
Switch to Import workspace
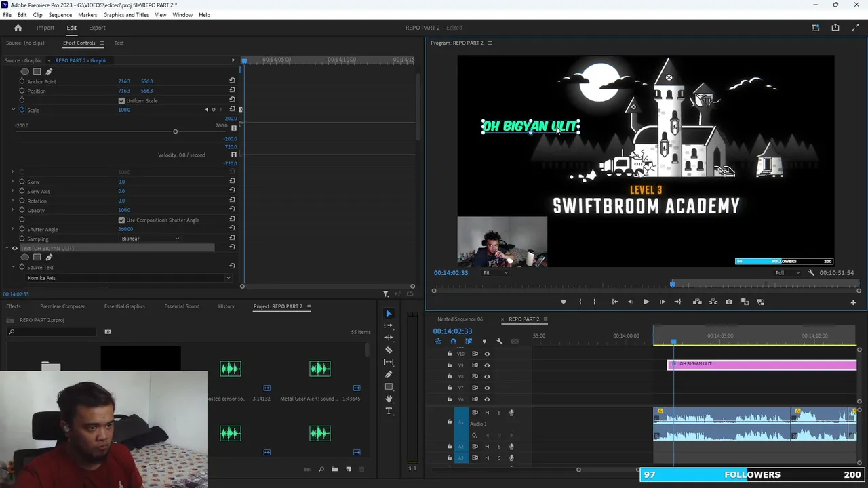coord(45,28)
